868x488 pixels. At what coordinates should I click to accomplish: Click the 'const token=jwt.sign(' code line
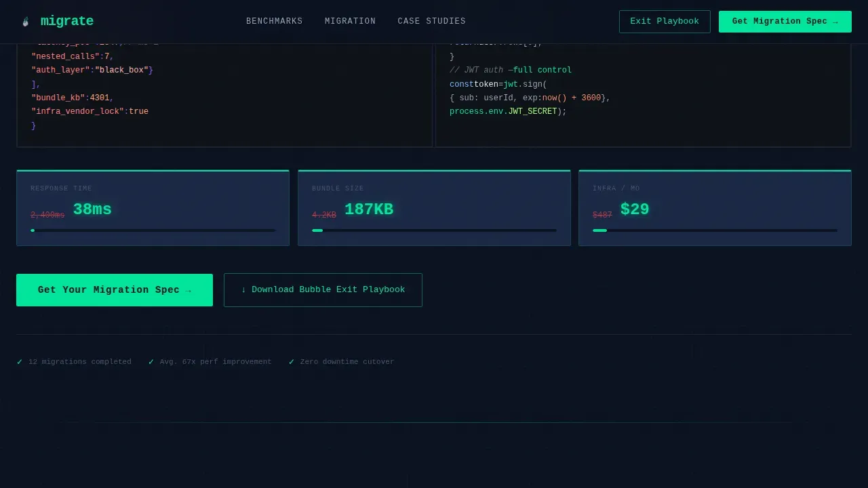tap(498, 85)
